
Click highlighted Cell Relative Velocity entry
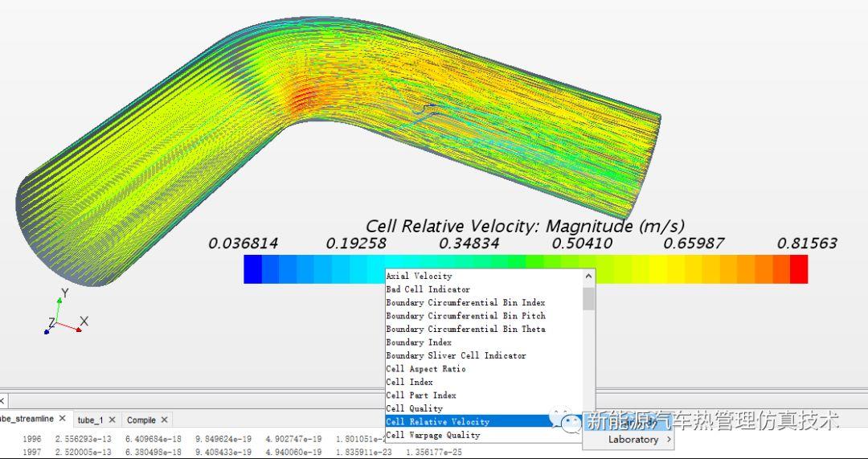click(x=484, y=422)
